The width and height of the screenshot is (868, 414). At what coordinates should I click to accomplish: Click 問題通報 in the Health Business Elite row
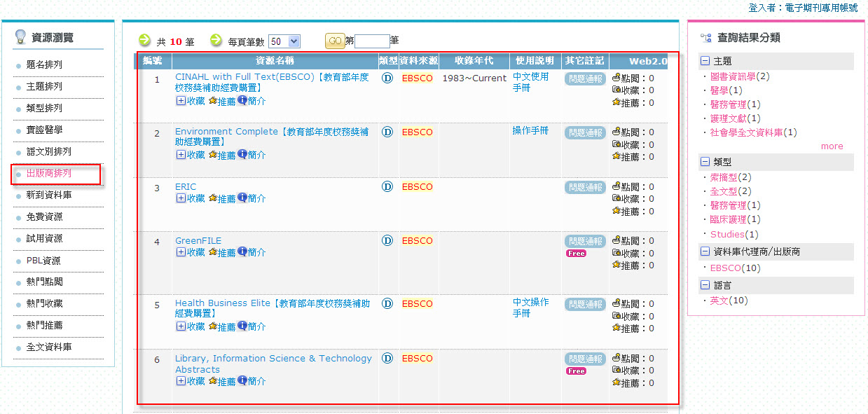tap(585, 304)
